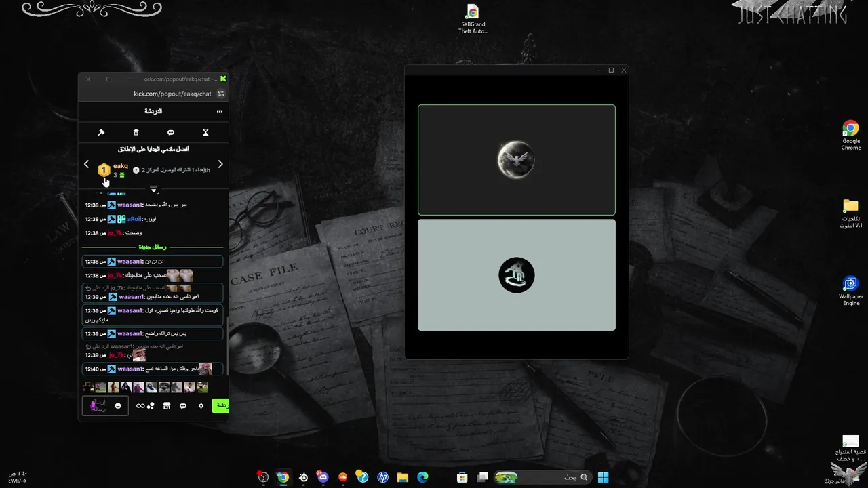The height and width of the screenshot is (488, 868).
Task: Click waasan1 username on 12:40 message
Action: tap(130, 369)
